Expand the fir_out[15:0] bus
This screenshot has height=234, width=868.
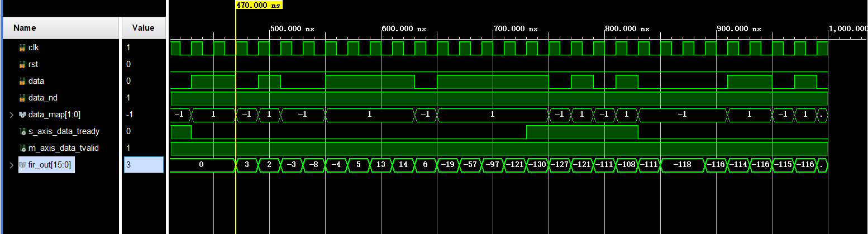coord(11,165)
